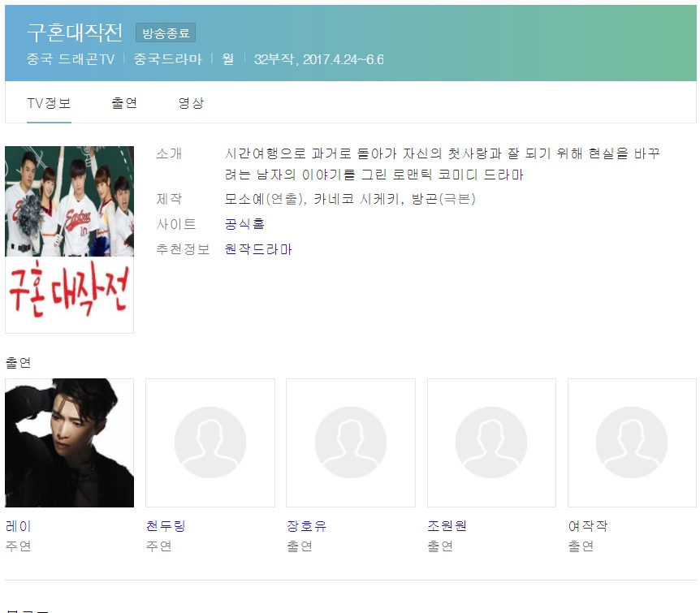Switch to the 출연 tab
Screen dimensions: 700x613
click(x=124, y=103)
